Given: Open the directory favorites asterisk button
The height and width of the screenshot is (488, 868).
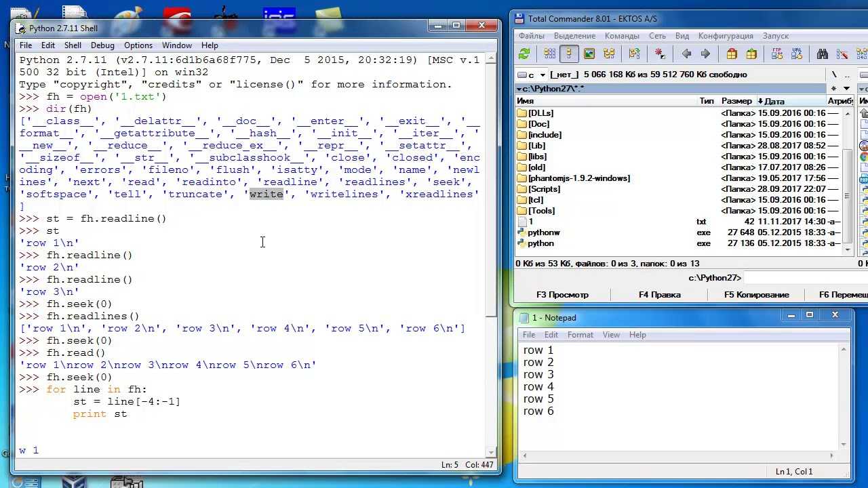Looking at the screenshot, I should (x=833, y=89).
